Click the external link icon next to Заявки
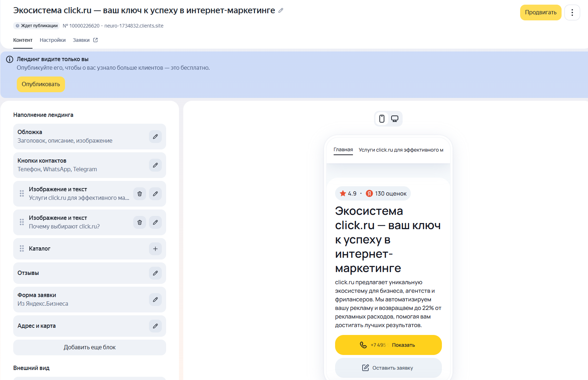588x380 pixels. (x=95, y=40)
